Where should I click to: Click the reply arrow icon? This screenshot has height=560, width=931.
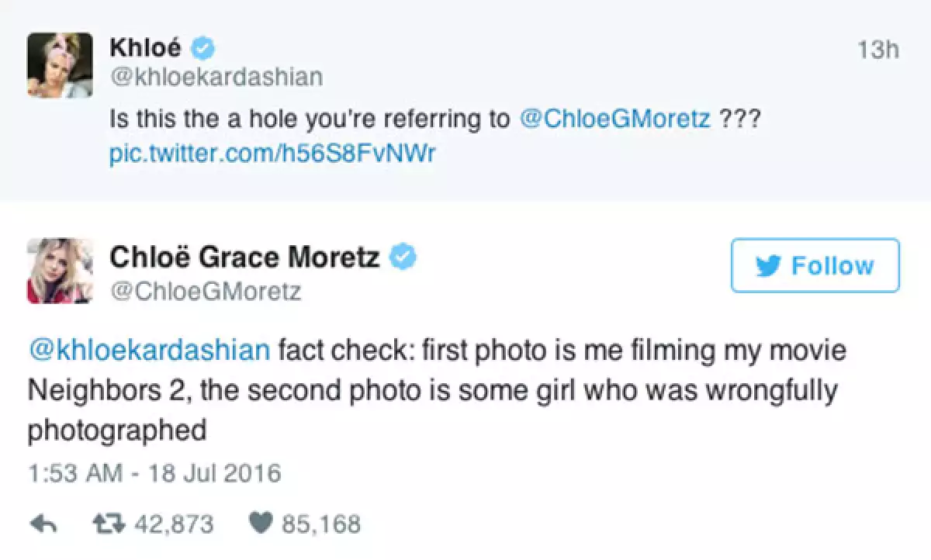click(x=44, y=524)
